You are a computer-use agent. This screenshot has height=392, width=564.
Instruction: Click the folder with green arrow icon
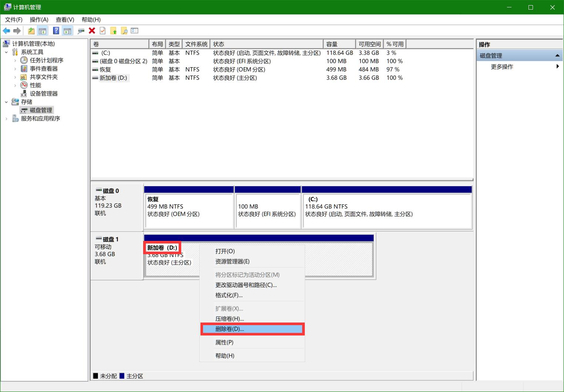click(x=114, y=31)
